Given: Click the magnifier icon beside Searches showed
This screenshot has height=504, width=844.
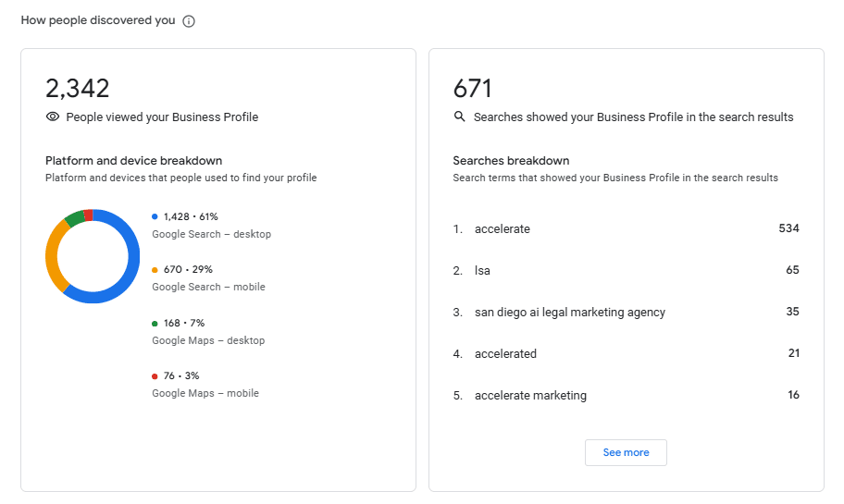Looking at the screenshot, I should click(x=459, y=117).
